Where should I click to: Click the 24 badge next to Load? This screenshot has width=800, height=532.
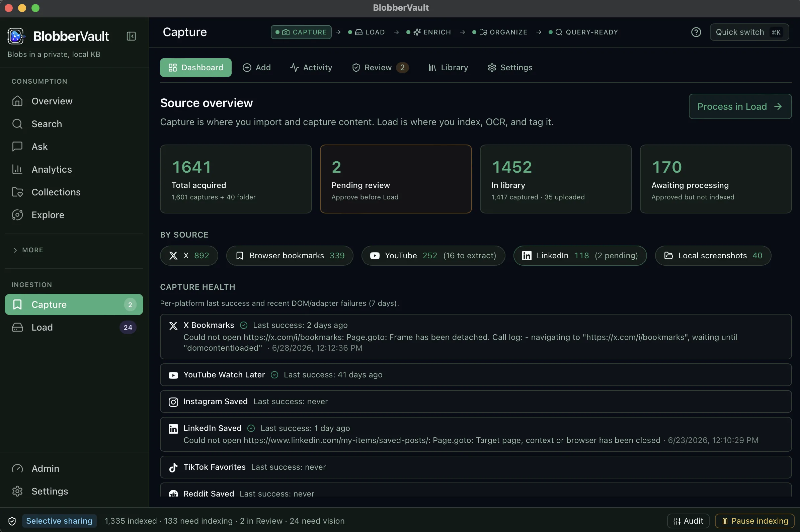[128, 328]
